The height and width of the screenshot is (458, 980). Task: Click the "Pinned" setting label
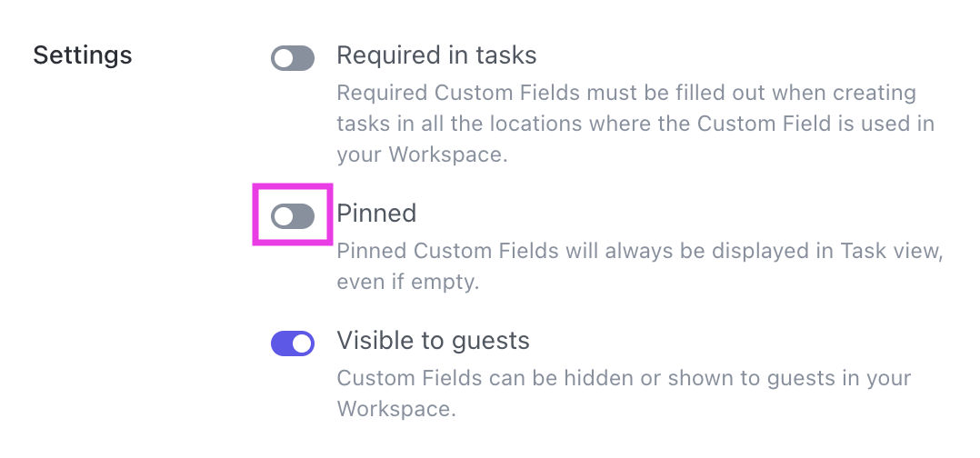(376, 214)
